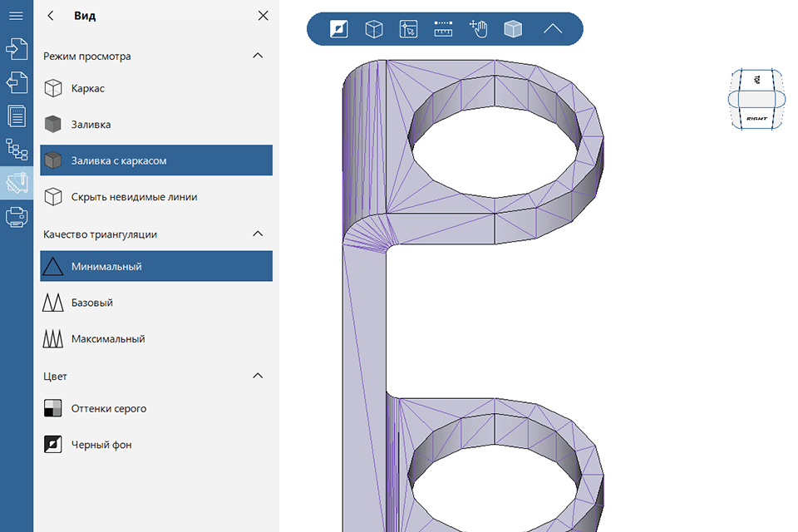Toggle the black background toolbar icon
The image size is (798, 532).
click(339, 29)
